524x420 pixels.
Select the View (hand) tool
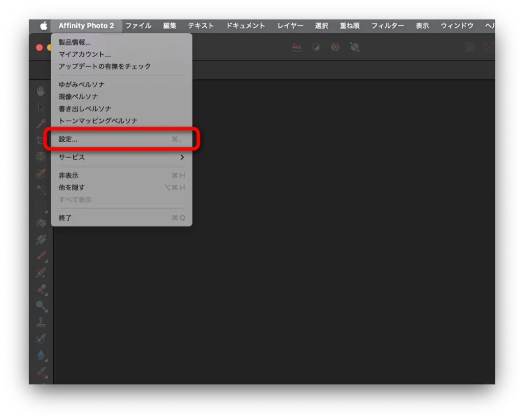(x=41, y=91)
